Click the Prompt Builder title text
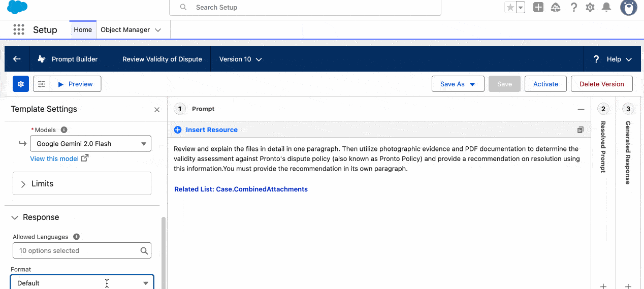The width and height of the screenshot is (644, 289). (x=75, y=59)
